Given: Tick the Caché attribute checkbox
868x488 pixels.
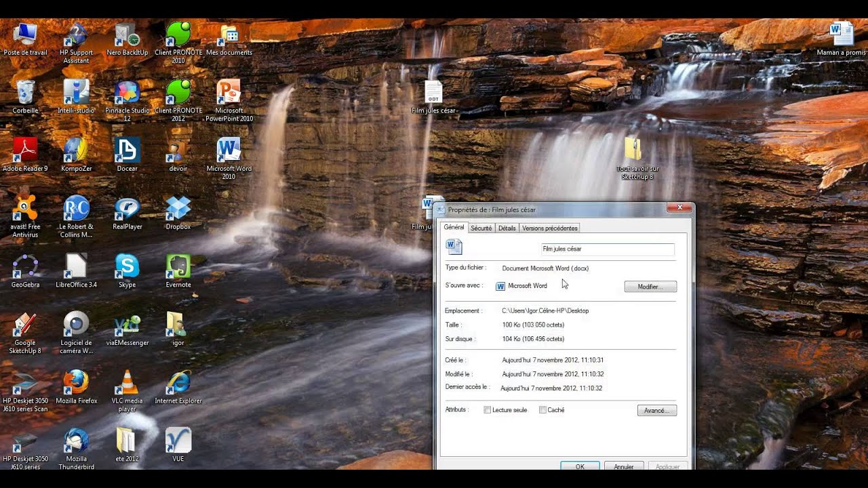Looking at the screenshot, I should (542, 410).
